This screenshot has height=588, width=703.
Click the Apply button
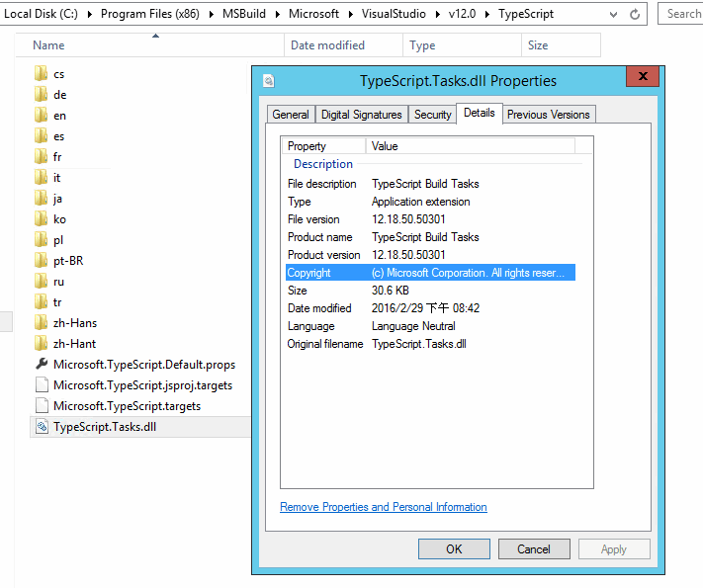coord(614,549)
